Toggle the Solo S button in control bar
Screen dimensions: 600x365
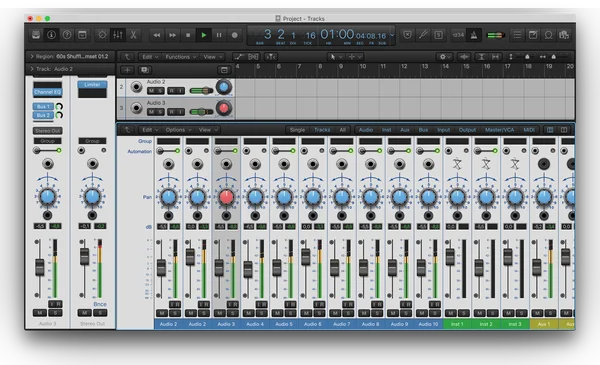tap(439, 35)
